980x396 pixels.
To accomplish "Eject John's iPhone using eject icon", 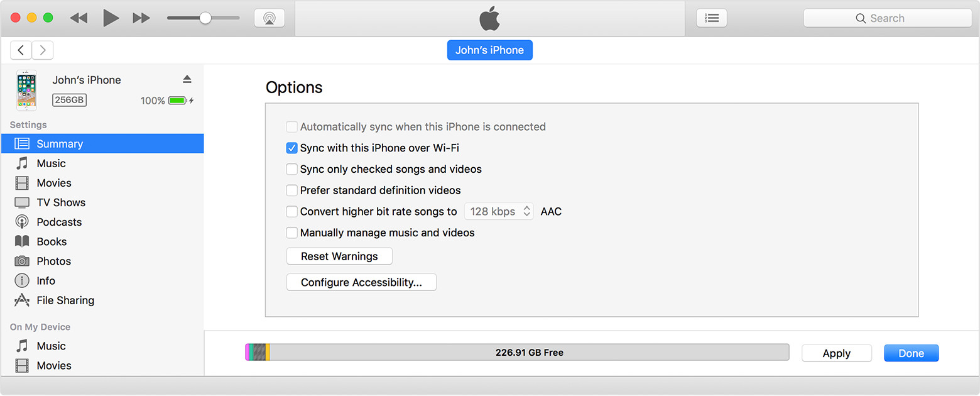I will pyautogui.click(x=187, y=79).
